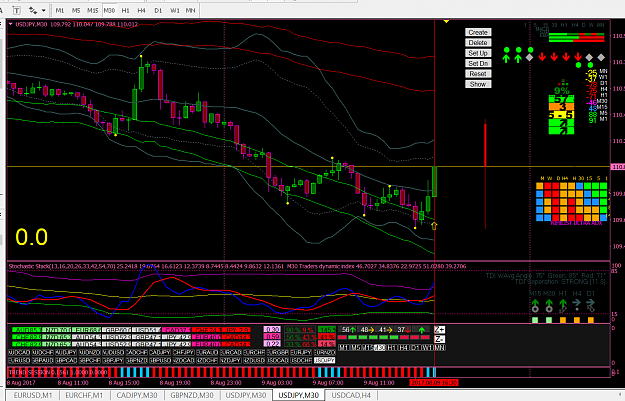Open the USDCAD,H4 chart tab
The width and height of the screenshot is (625, 401).
click(x=351, y=395)
